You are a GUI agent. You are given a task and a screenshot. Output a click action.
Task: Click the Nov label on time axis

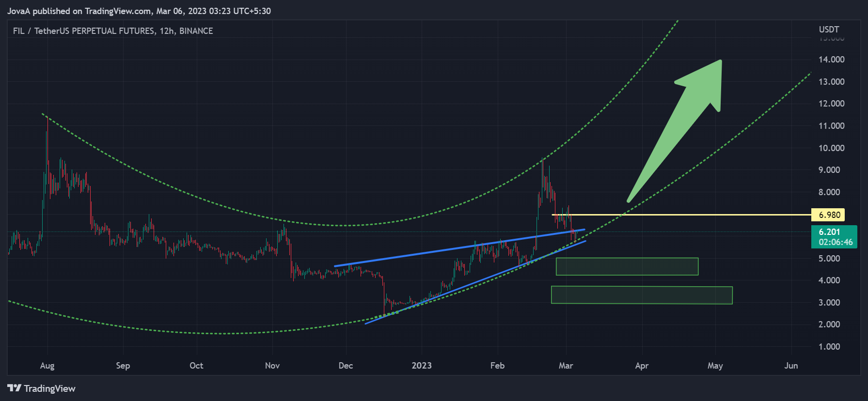click(x=272, y=366)
